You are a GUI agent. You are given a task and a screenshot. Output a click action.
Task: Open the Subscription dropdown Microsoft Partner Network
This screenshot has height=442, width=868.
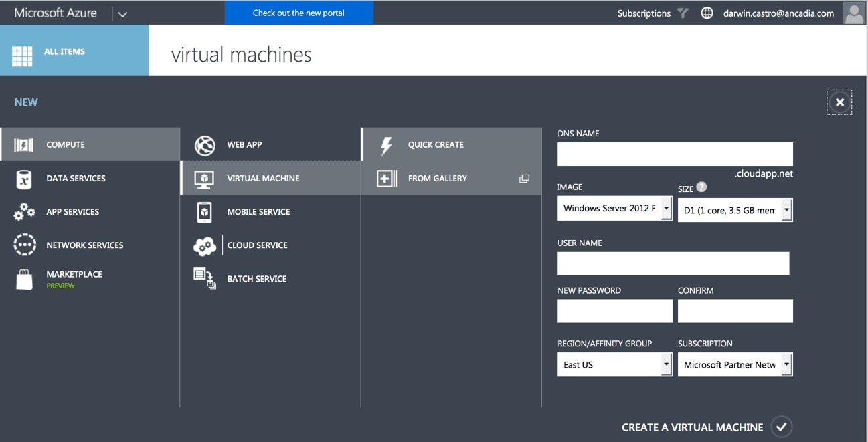(x=735, y=364)
